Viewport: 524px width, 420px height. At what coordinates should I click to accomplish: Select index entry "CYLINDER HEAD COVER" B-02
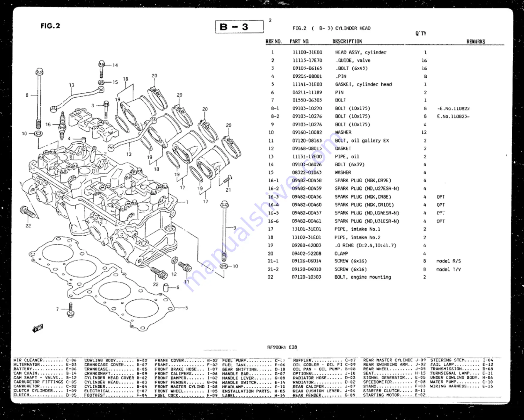(116, 378)
